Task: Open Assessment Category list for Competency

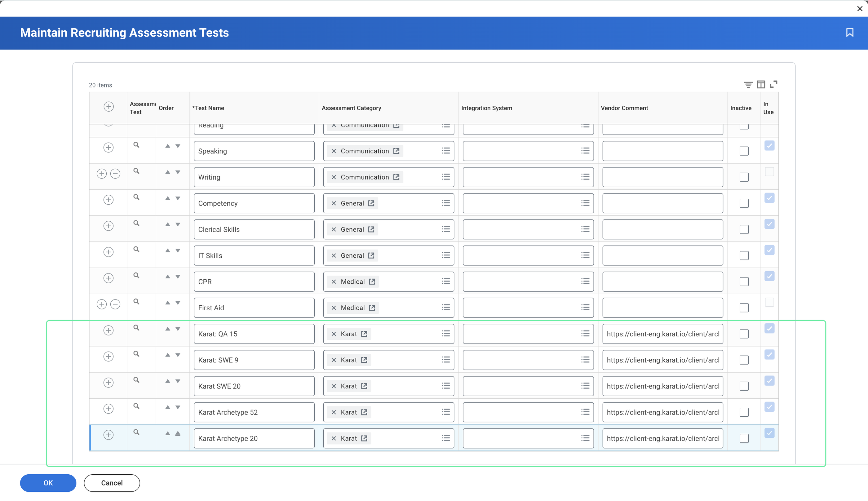Action: [x=445, y=203]
